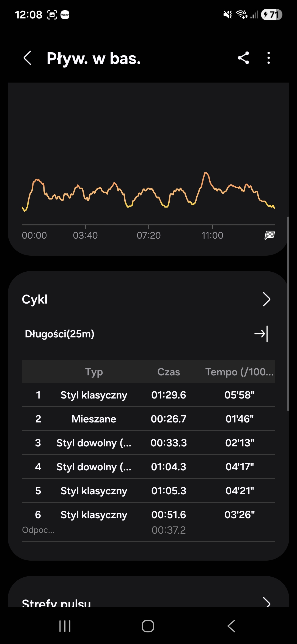
Task: Share the pool swimming workout
Action: tap(243, 58)
